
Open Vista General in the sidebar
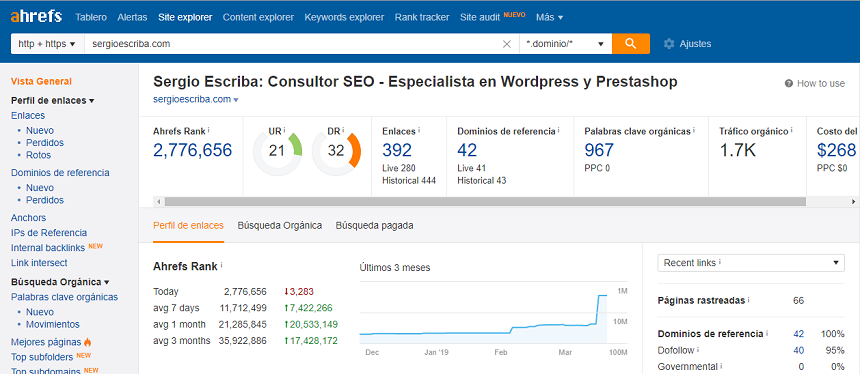(x=41, y=81)
